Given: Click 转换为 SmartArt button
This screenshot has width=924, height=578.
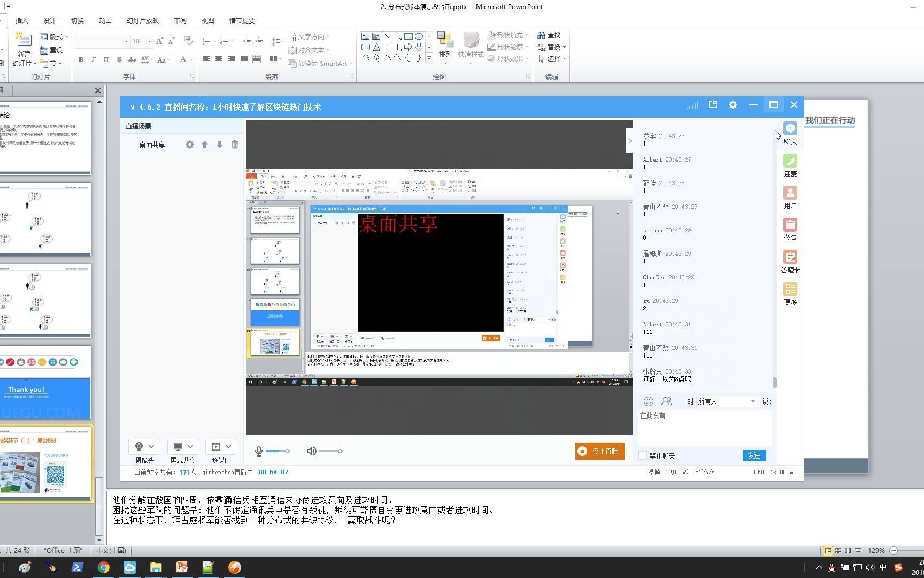Looking at the screenshot, I should [320, 63].
